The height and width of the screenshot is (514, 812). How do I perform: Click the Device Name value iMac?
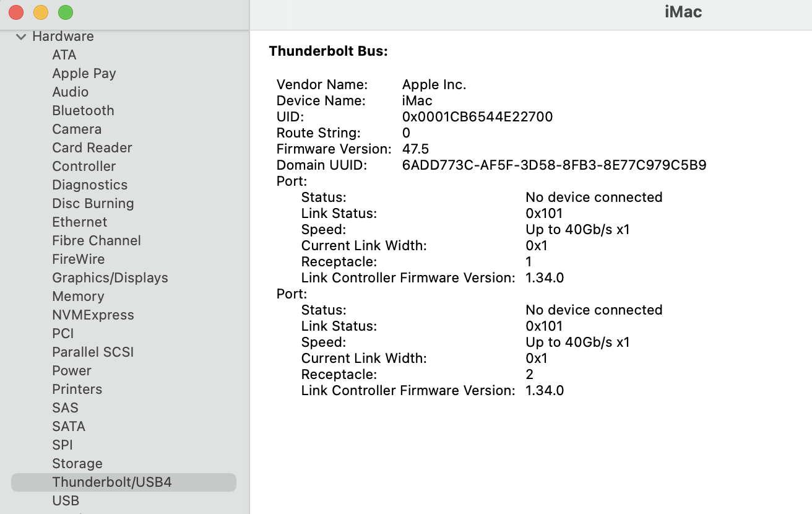[x=417, y=101]
